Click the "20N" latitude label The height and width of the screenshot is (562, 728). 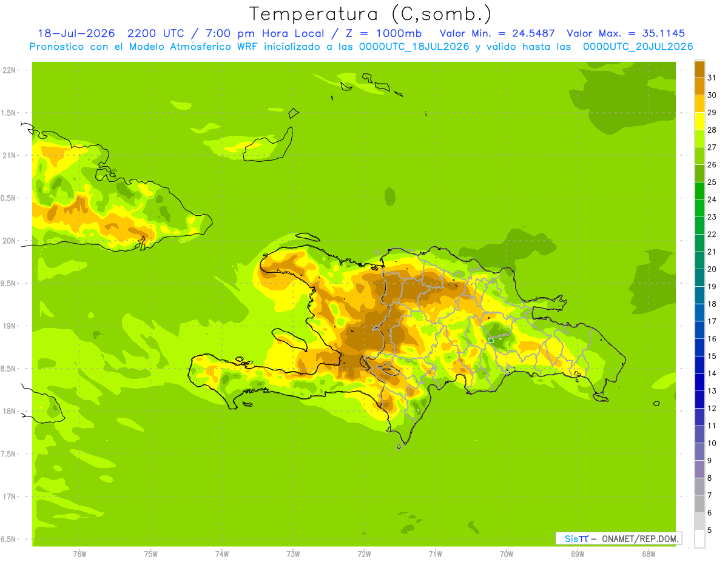coord(10,241)
